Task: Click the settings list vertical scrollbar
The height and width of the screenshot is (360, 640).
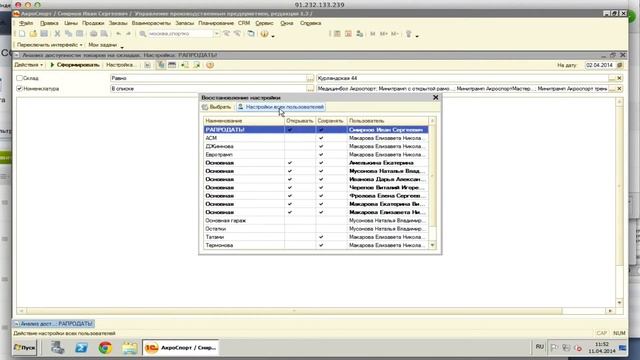Action: [432, 183]
